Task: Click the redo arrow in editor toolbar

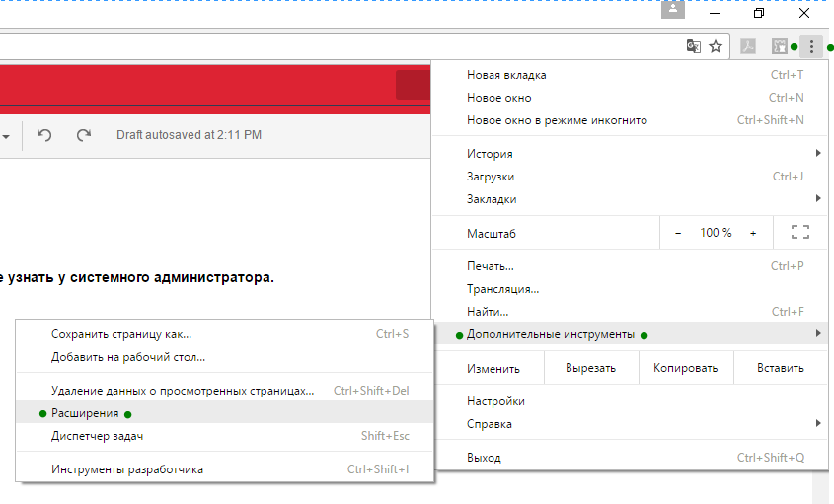Action: click(84, 135)
